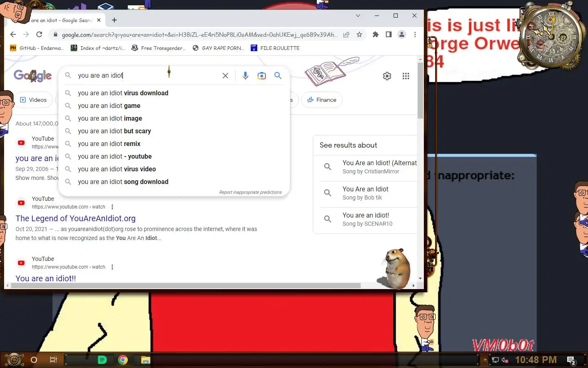Click 'You Are an Idiot' song by Bob tik
Screen dimensions: 588x368
click(365, 193)
